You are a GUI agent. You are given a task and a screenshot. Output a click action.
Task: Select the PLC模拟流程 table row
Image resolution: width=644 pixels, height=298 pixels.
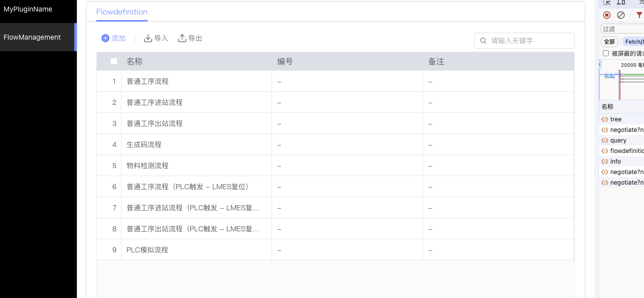(x=196, y=250)
